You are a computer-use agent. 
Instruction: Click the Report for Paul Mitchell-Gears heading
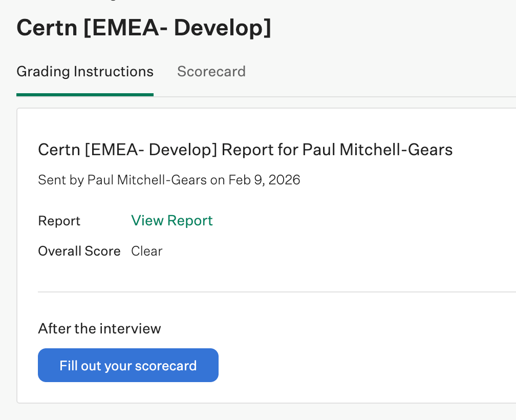pyautogui.click(x=245, y=150)
